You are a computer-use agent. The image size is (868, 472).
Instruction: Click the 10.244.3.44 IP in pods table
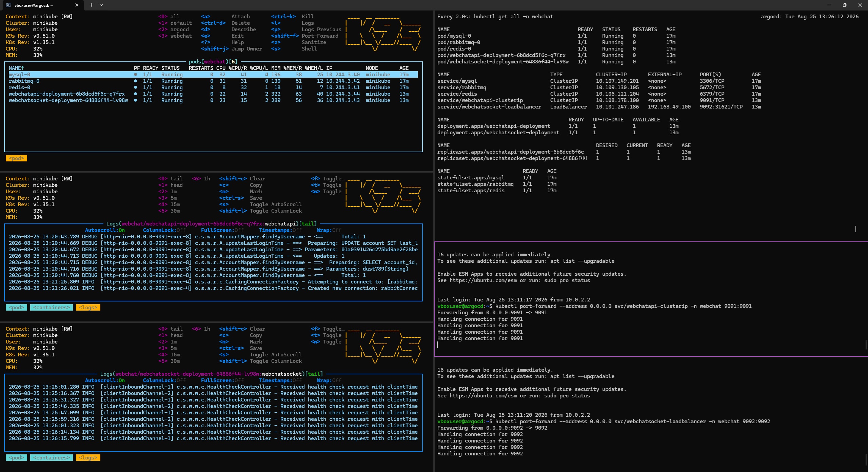pyautogui.click(x=343, y=94)
